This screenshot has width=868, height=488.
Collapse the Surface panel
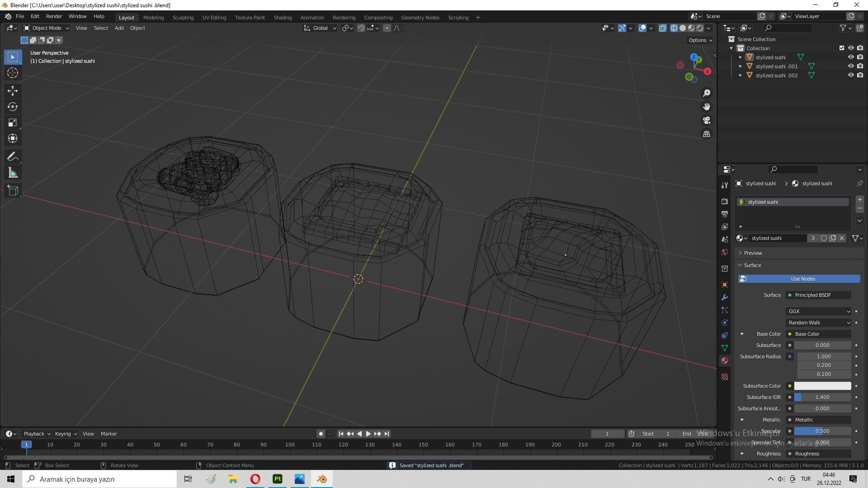coord(752,265)
